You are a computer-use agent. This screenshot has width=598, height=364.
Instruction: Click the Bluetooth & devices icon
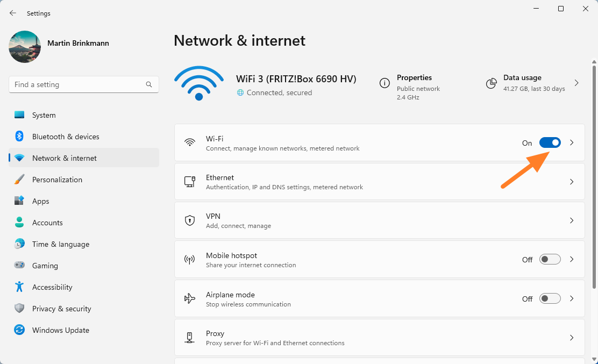19,137
